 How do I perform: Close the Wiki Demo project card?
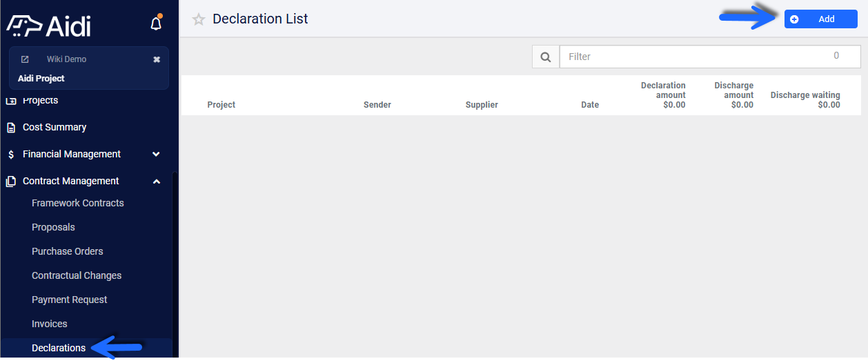[x=157, y=59]
